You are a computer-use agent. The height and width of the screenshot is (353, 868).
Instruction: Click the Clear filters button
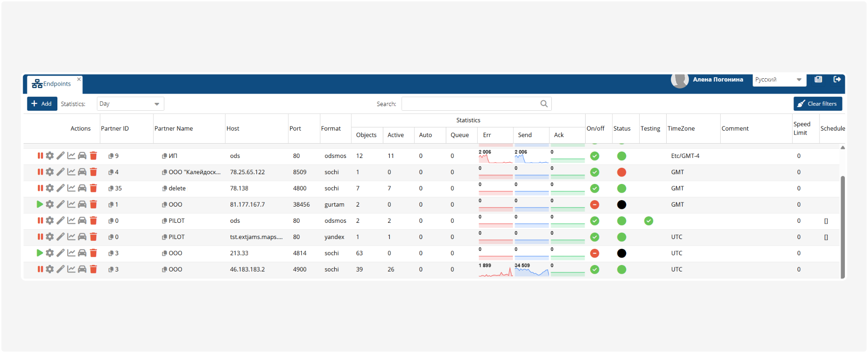click(818, 104)
